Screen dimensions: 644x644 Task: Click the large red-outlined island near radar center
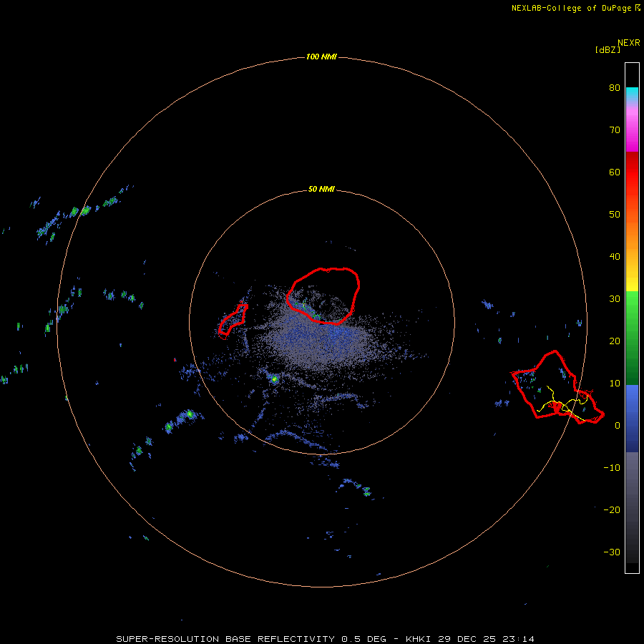tap(323, 296)
